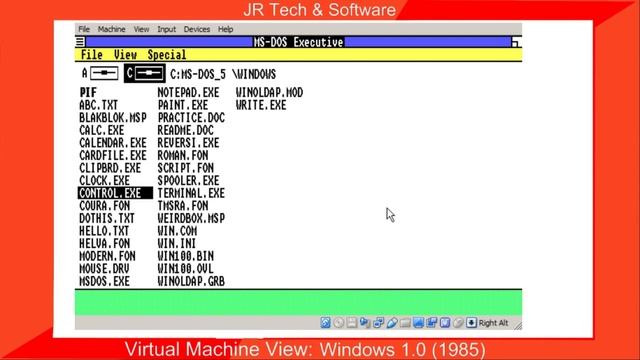Click the zoom box on title bar
The image size is (640, 360).
[x=516, y=42]
